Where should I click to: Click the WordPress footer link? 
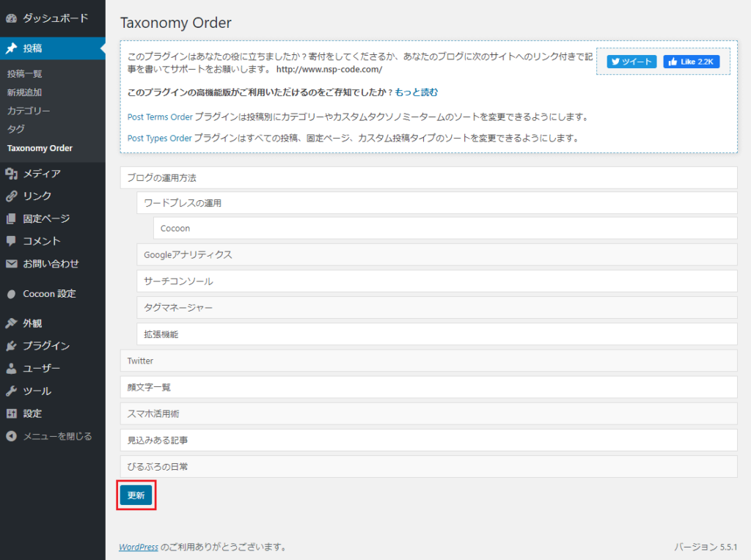click(139, 547)
